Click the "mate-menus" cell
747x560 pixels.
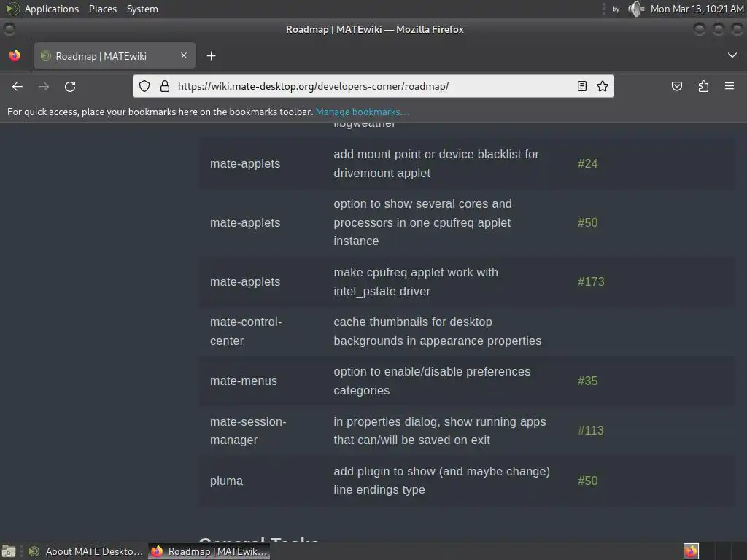click(x=244, y=381)
